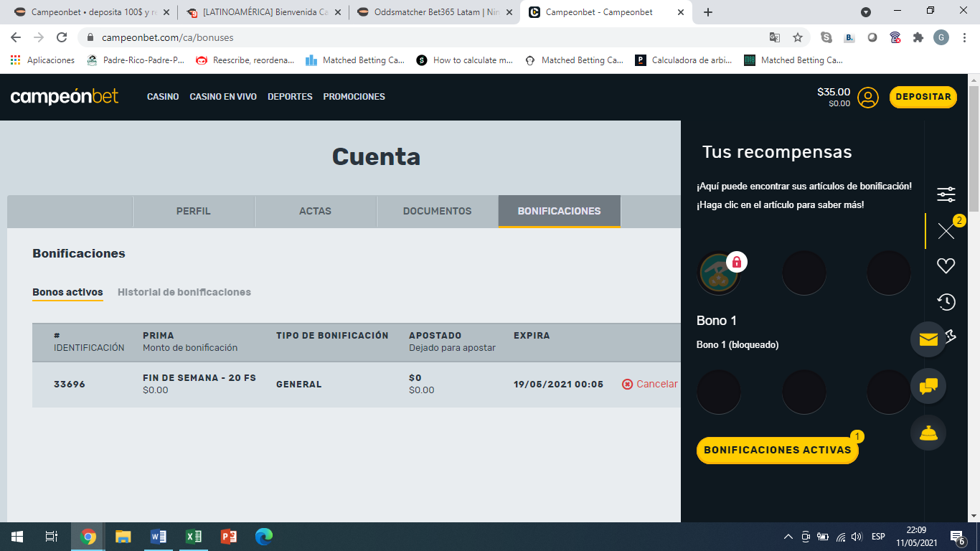
Task: Open DEPORTES in top navigation
Action: pyautogui.click(x=290, y=97)
